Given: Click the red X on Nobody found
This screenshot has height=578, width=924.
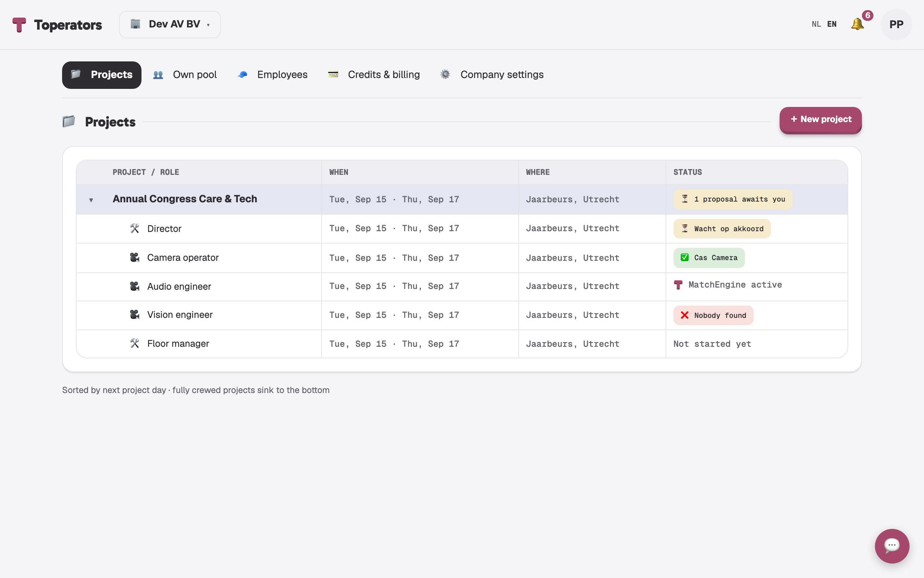Looking at the screenshot, I should pyautogui.click(x=685, y=315).
